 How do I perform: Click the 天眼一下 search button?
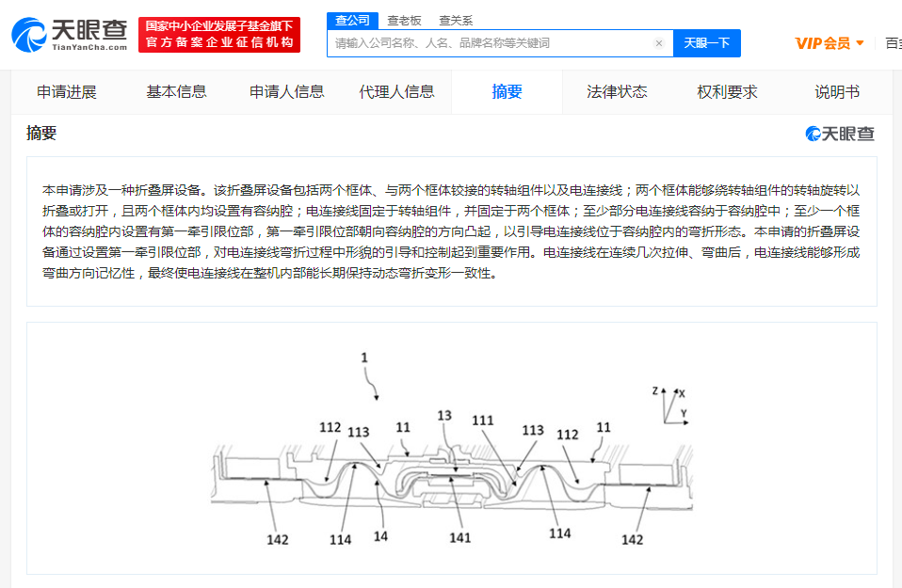click(x=707, y=43)
